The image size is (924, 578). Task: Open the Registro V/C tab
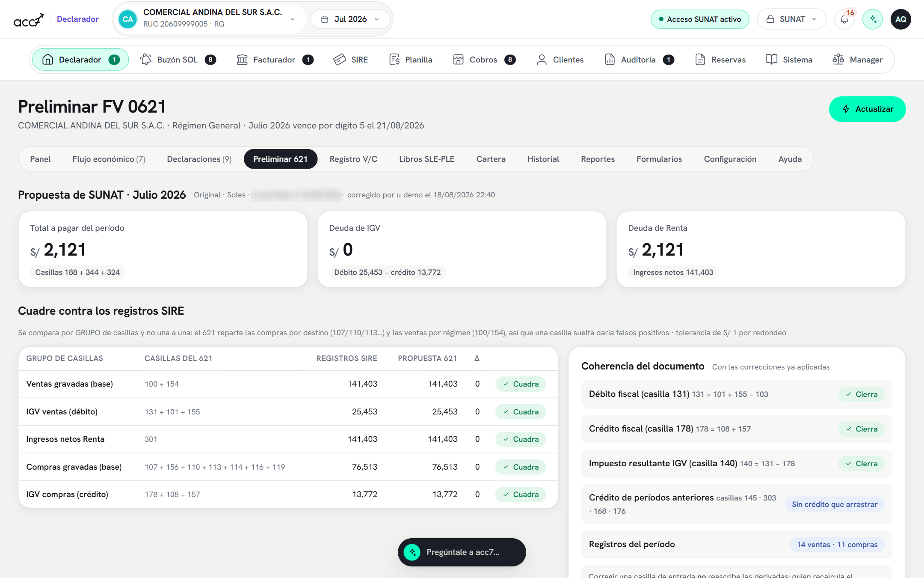353,159
